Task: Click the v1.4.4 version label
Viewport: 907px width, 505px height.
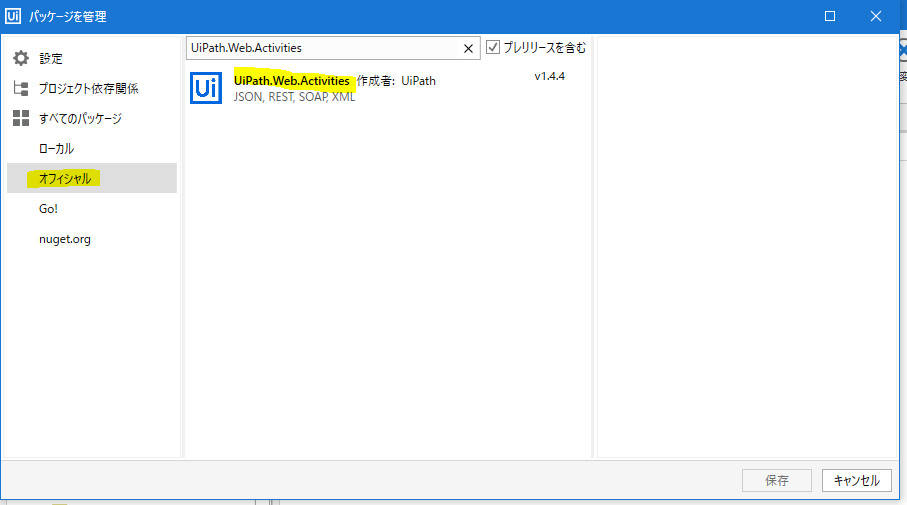Action: coord(550,76)
